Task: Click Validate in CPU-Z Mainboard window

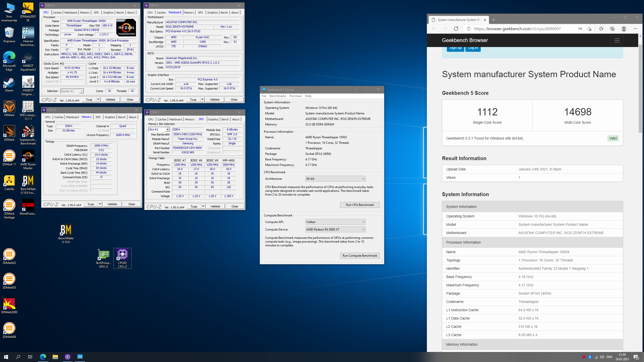Action: [x=215, y=100]
